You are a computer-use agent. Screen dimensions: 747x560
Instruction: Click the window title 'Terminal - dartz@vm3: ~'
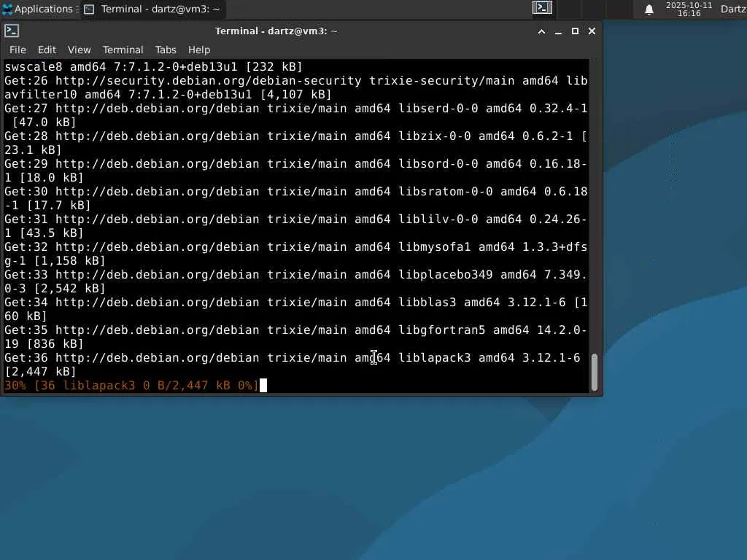[x=276, y=31]
